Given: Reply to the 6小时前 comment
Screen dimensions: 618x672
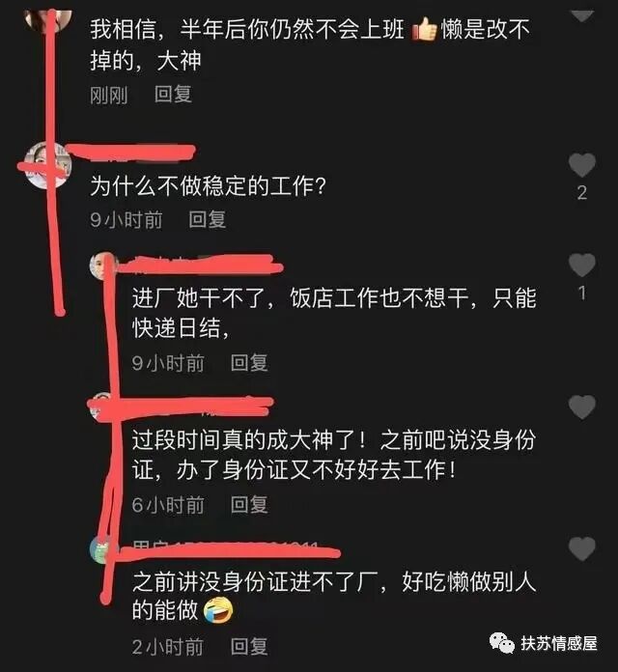Looking at the screenshot, I should [249, 504].
